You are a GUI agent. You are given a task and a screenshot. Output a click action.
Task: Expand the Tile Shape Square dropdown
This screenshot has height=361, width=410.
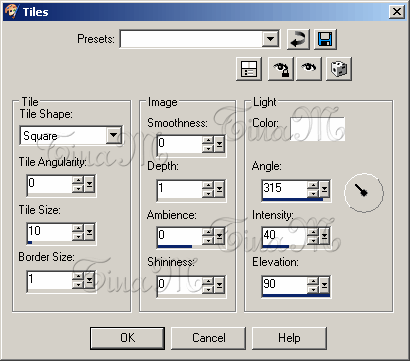(x=114, y=135)
